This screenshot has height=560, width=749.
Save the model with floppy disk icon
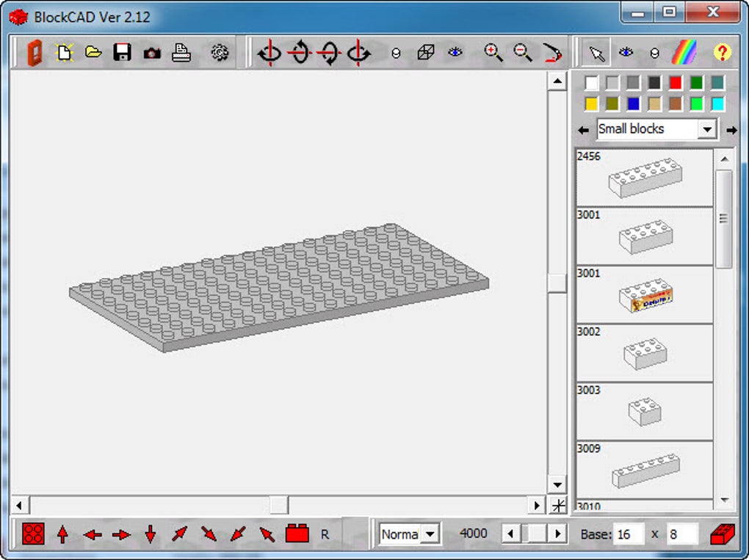pyautogui.click(x=122, y=53)
